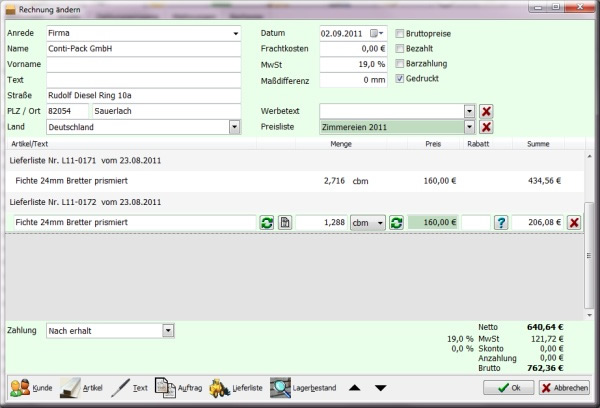Image resolution: width=600 pixels, height=408 pixels.
Task: Open the Land dropdown list
Action: click(x=235, y=127)
